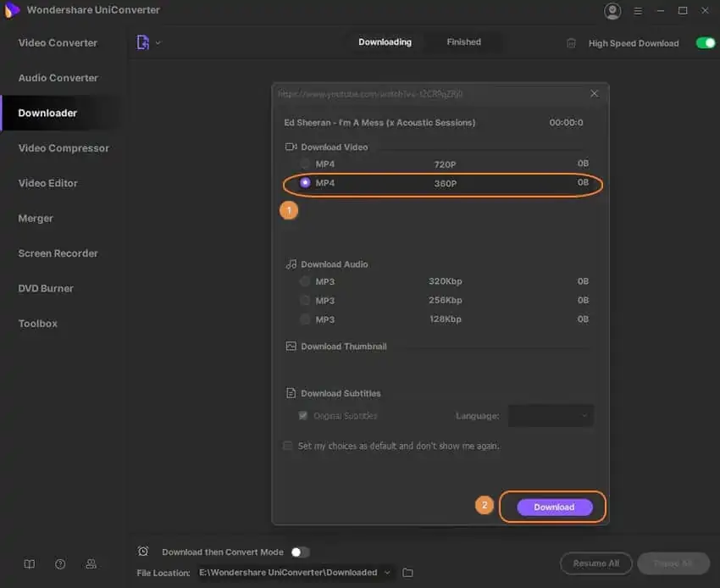Viewport: 720px width, 588px height.
Task: Open Audio Converter in sidebar
Action: [x=58, y=78]
